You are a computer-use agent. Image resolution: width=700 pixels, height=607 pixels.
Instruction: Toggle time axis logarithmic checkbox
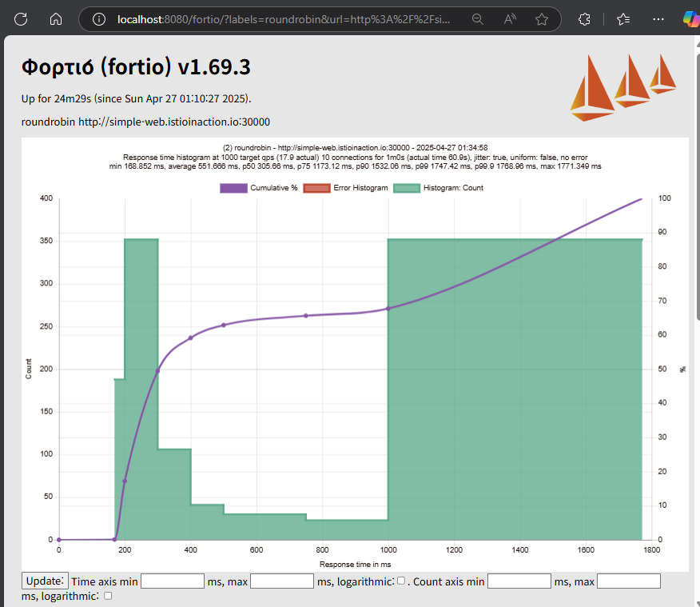click(x=401, y=581)
